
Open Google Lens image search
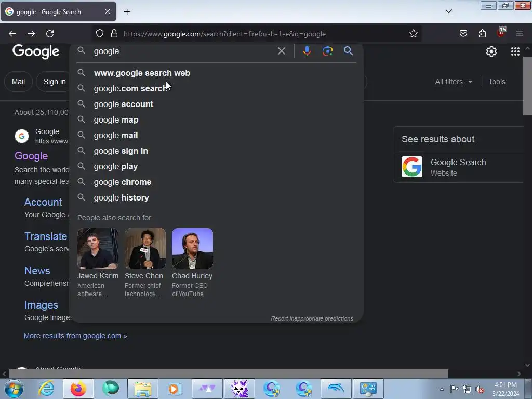point(327,51)
